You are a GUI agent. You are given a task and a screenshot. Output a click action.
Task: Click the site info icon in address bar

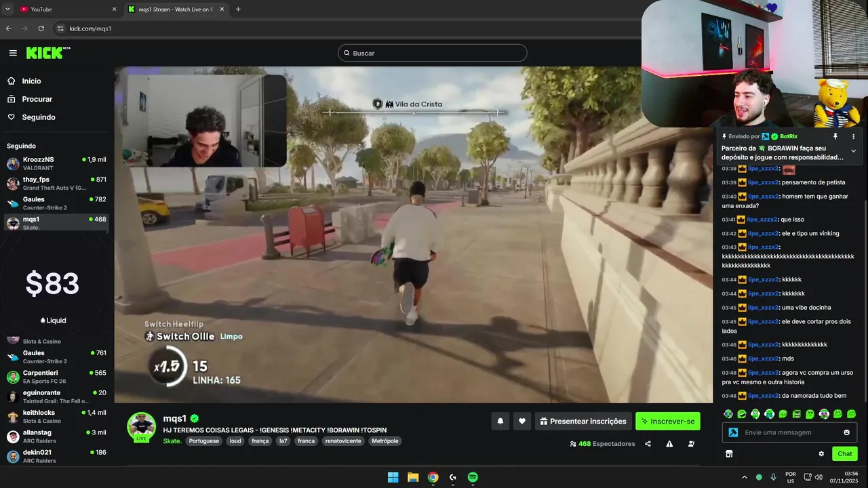60,28
